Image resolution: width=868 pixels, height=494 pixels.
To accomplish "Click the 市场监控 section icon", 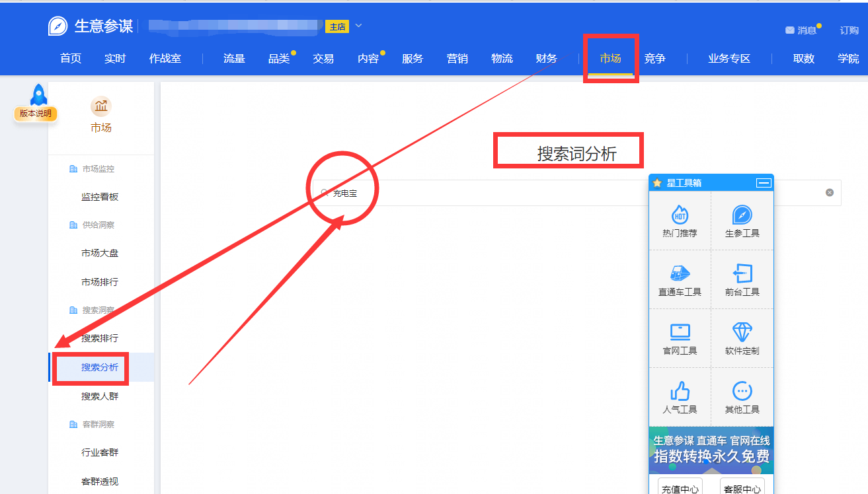I will [x=73, y=169].
